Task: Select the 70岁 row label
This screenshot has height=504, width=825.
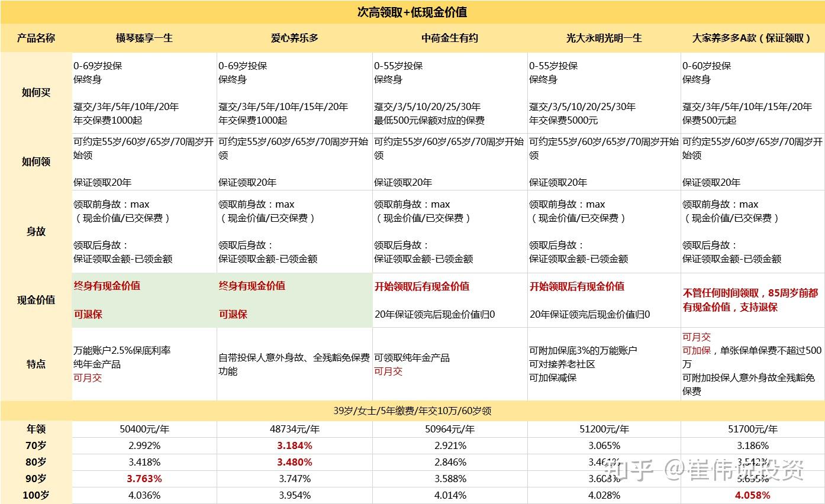Action: [36, 445]
